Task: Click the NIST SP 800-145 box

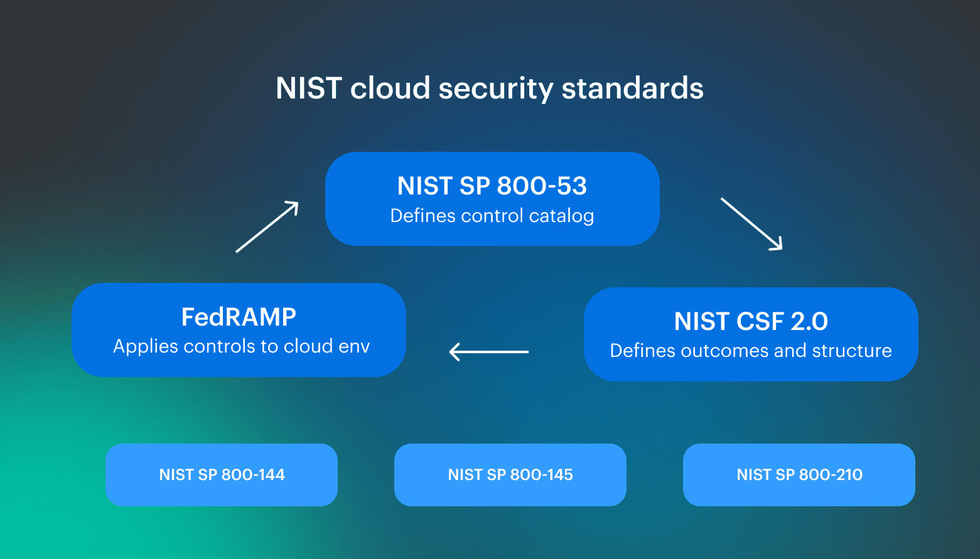Action: 510,475
